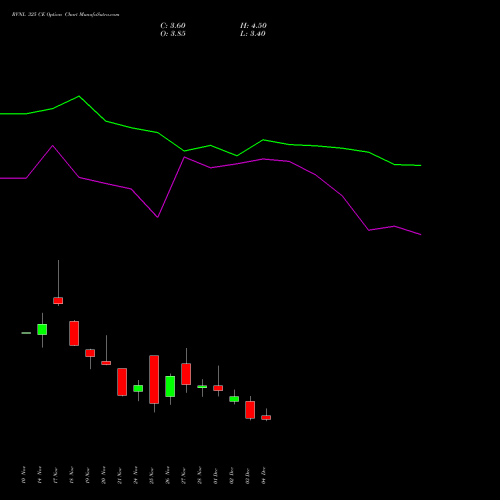Viewport: 500px width, 500px height.
Task: Select the 27 Nov date label
Action: pyautogui.click(x=183, y=476)
